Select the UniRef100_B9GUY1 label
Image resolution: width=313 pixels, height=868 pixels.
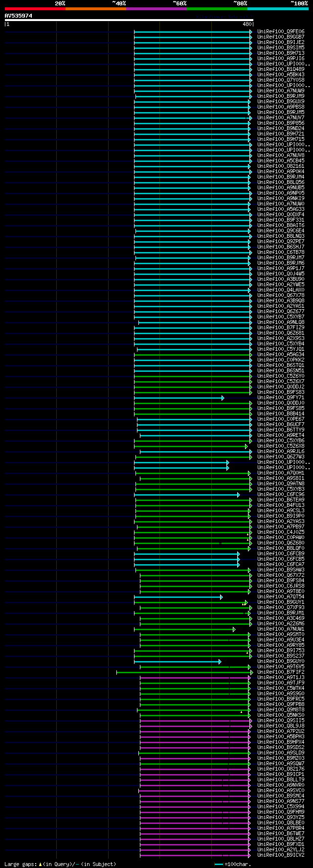281,602
